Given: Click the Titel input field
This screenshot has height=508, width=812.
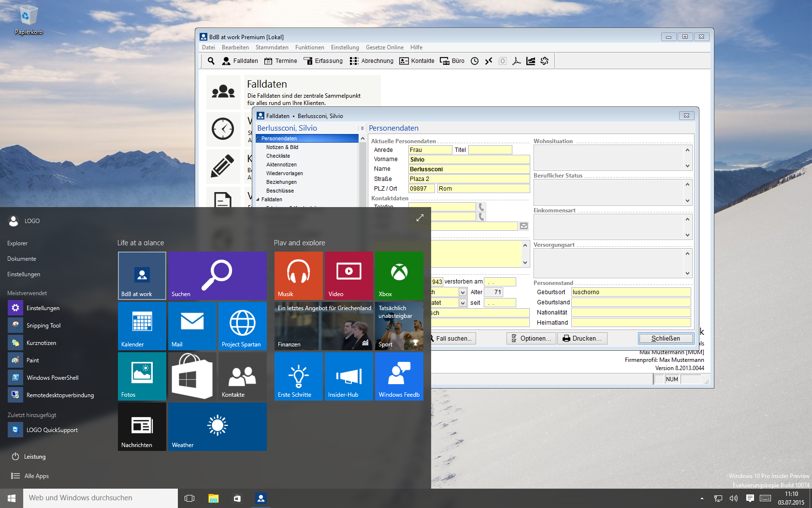Looking at the screenshot, I should click(x=490, y=150).
